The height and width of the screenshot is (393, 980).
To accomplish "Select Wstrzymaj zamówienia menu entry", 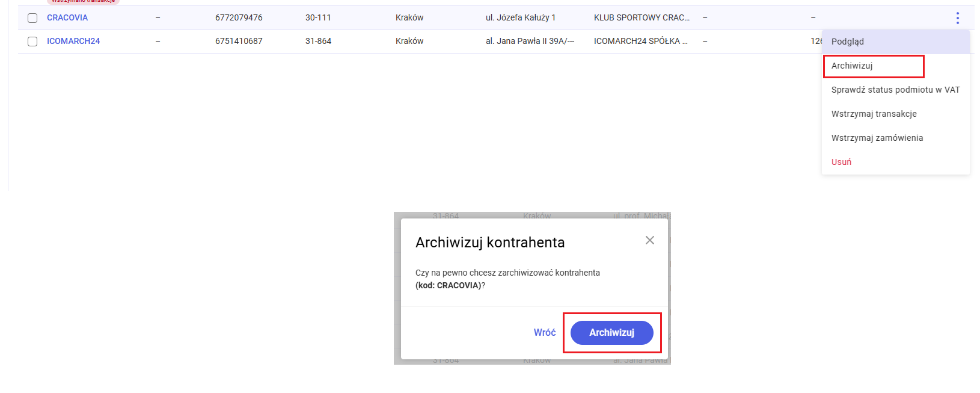I will click(895, 138).
